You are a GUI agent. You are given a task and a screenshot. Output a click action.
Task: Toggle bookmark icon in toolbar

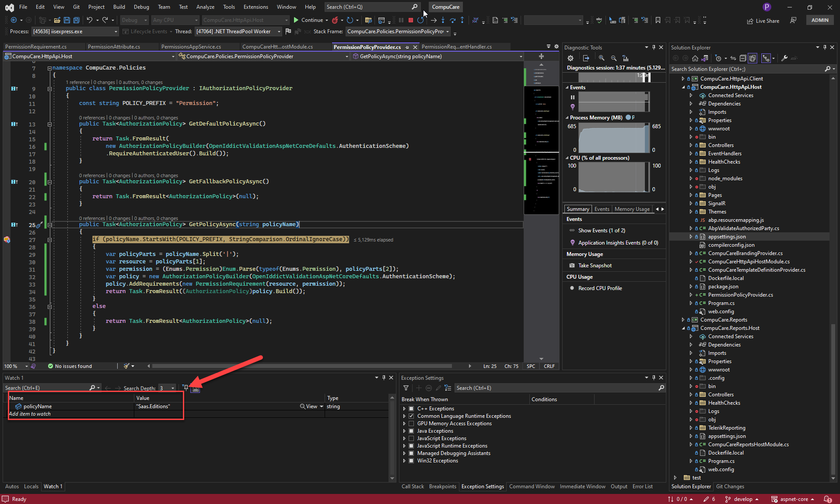click(x=658, y=20)
